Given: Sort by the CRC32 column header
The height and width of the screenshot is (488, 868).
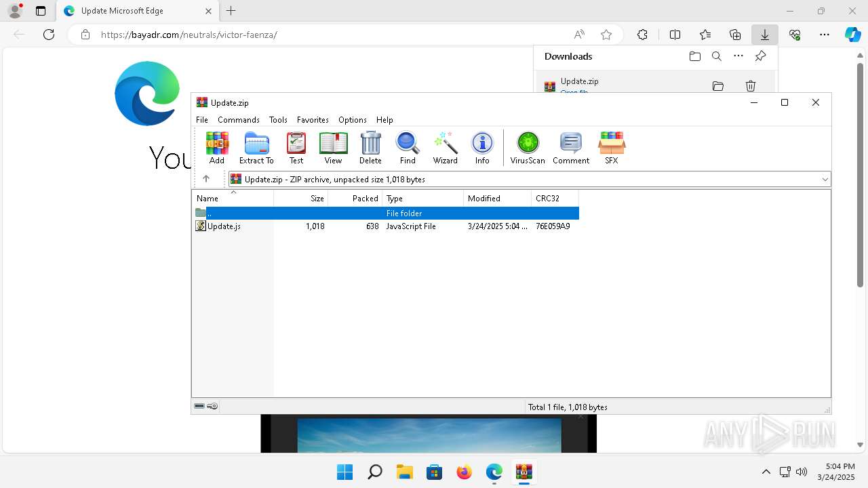Looking at the screenshot, I should click(555, 198).
